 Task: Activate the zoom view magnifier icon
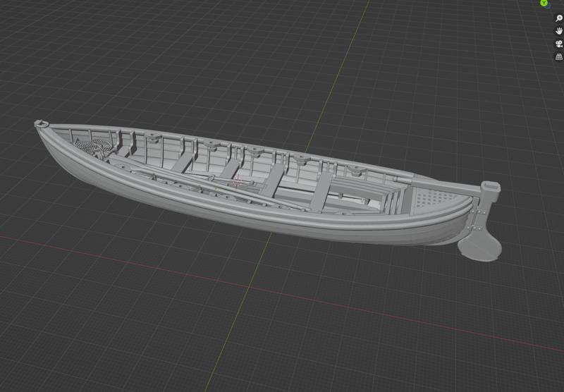point(559,18)
